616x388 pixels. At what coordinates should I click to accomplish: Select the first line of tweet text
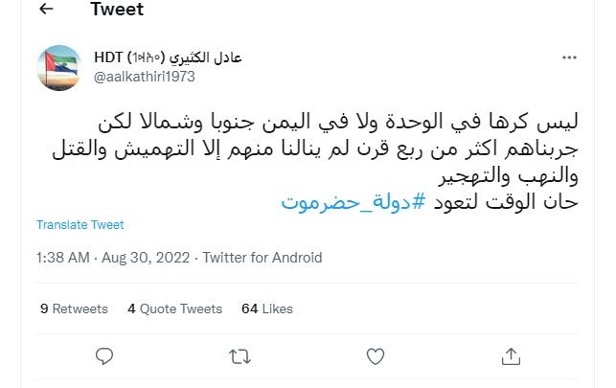(x=338, y=121)
